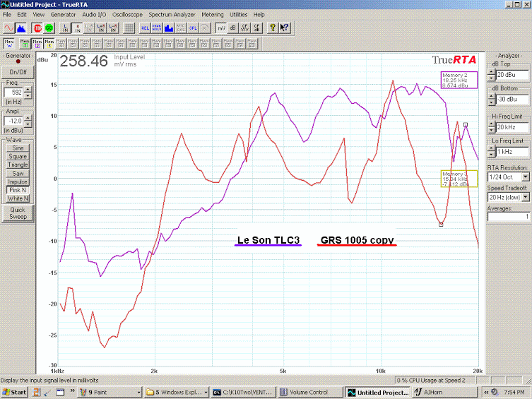This screenshot has height=399, width=532.
Task: Click the Ampl input field showing -12.0
Action: tap(14, 121)
